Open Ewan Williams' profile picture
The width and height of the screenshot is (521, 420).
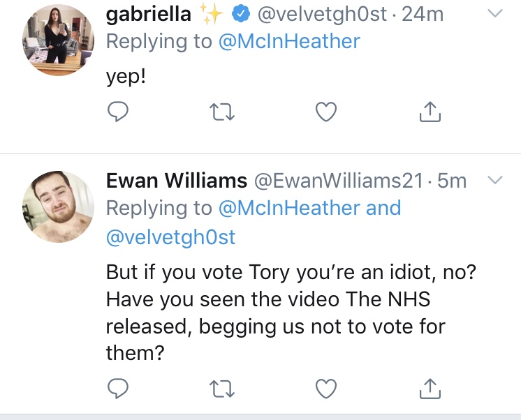pos(58,207)
